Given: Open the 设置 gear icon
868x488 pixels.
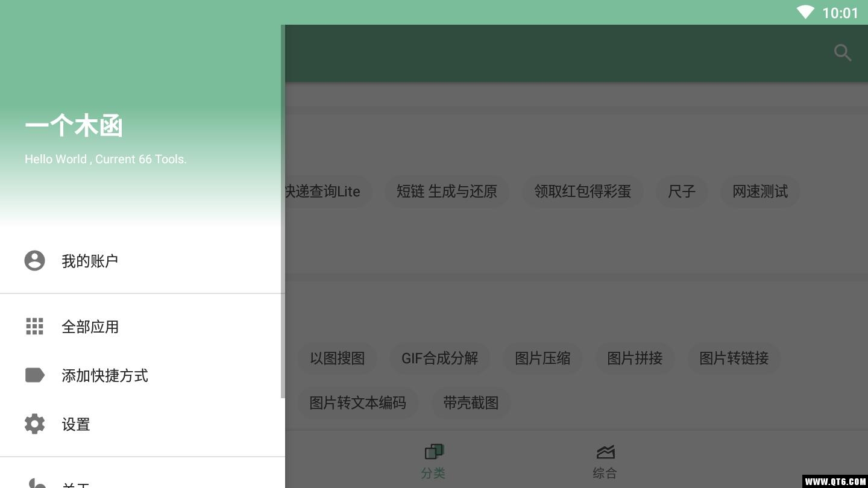Looking at the screenshot, I should pos(34,424).
